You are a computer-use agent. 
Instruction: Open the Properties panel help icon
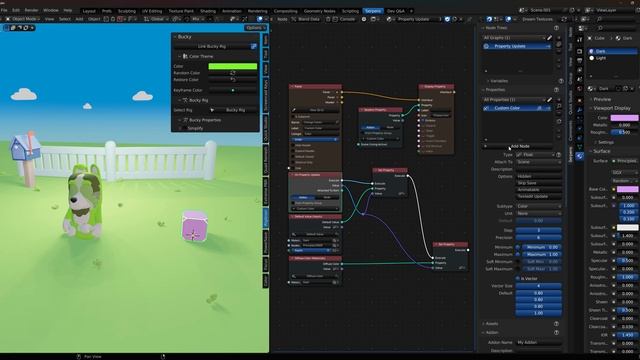pos(556,90)
